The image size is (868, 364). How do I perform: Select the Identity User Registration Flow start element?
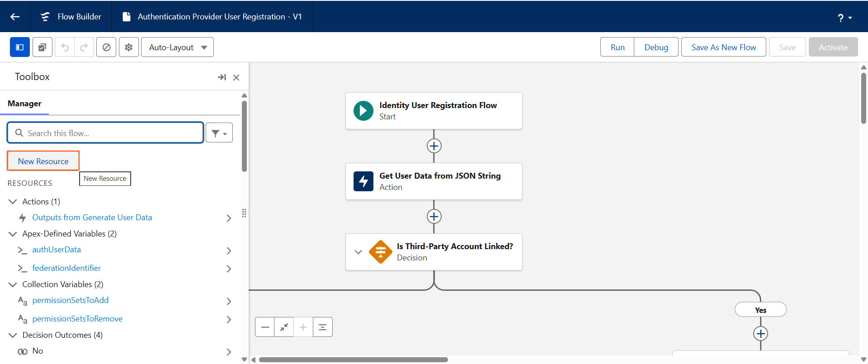click(434, 111)
